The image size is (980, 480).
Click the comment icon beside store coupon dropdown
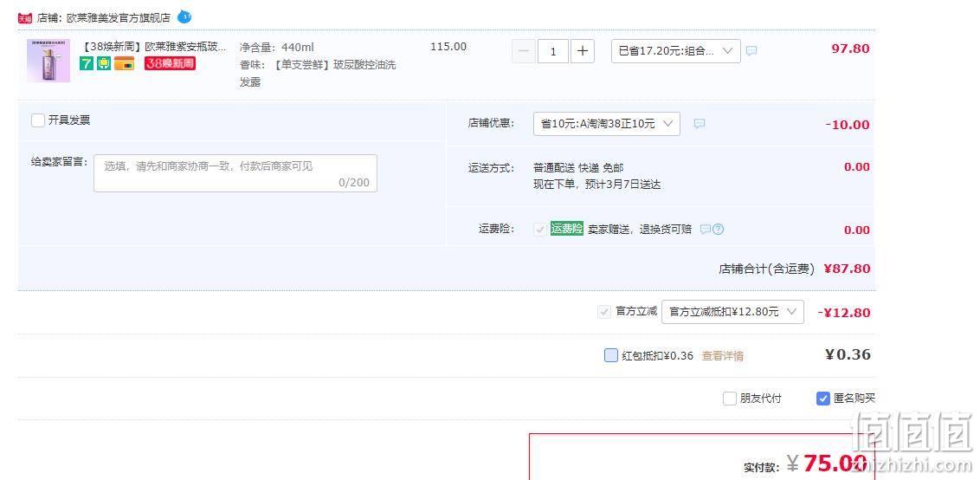pyautogui.click(x=700, y=124)
